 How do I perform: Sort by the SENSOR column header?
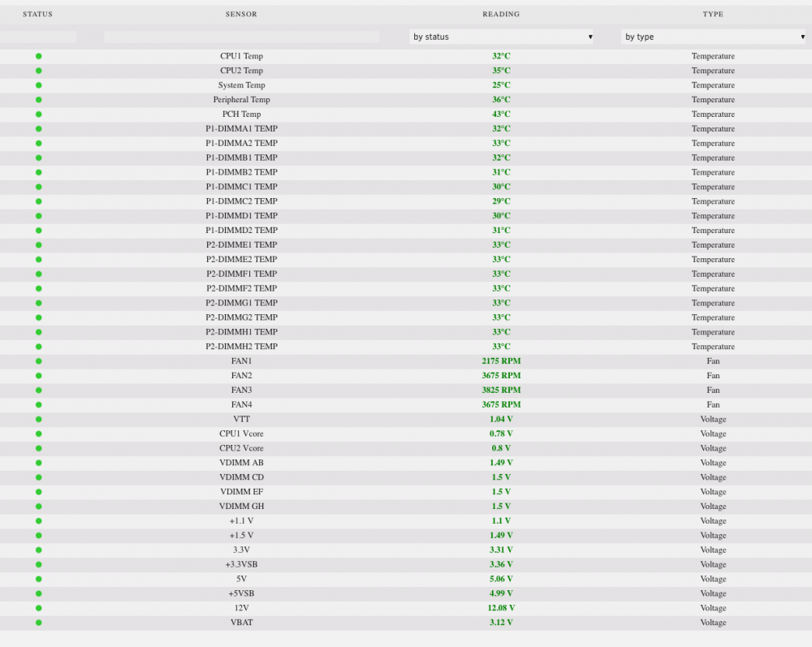pyautogui.click(x=241, y=14)
